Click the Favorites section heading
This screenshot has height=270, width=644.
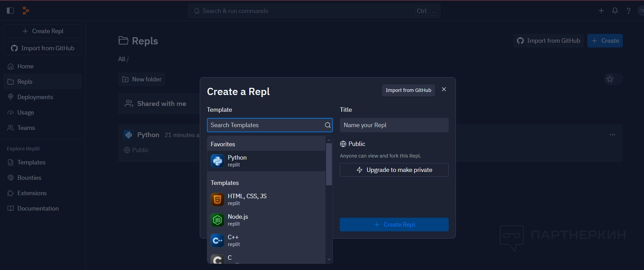(x=223, y=144)
